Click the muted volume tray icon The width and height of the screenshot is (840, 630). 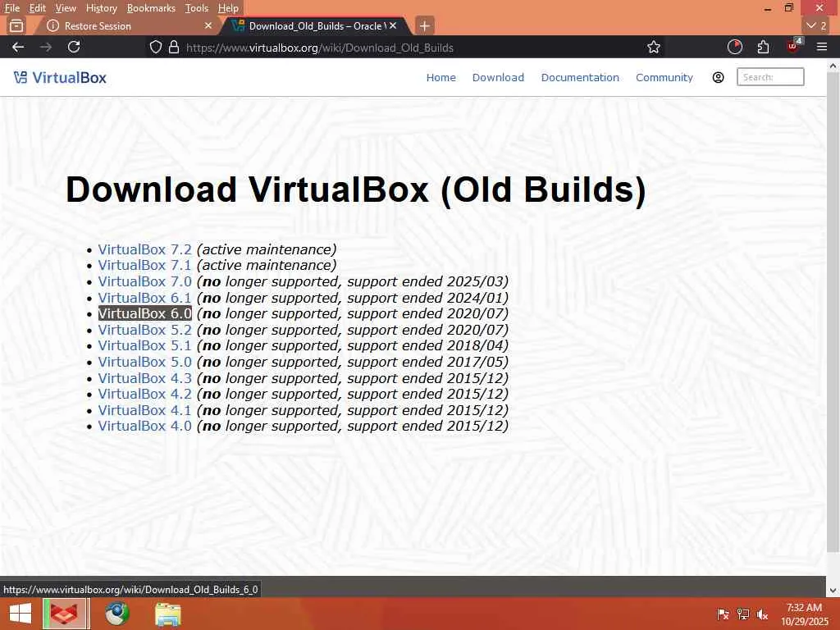click(763, 614)
